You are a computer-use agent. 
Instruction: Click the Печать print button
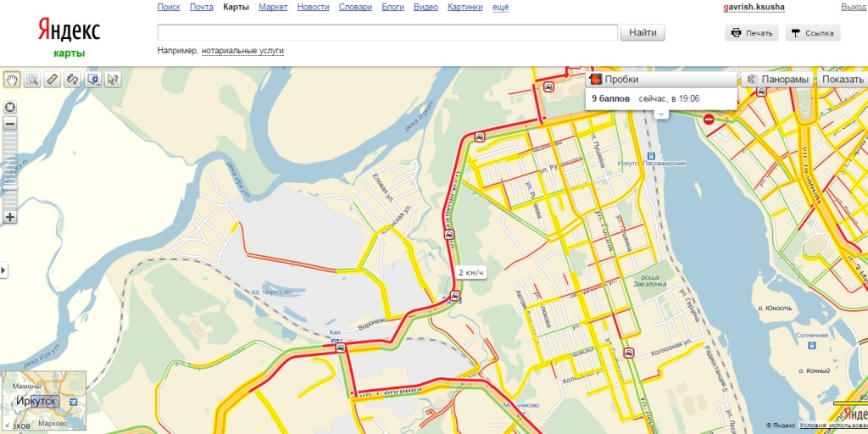751,33
